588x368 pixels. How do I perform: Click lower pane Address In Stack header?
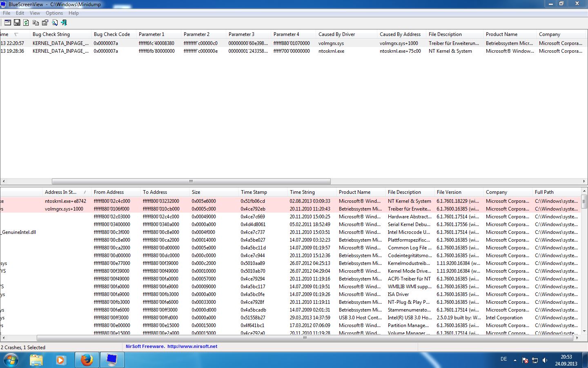(67, 192)
